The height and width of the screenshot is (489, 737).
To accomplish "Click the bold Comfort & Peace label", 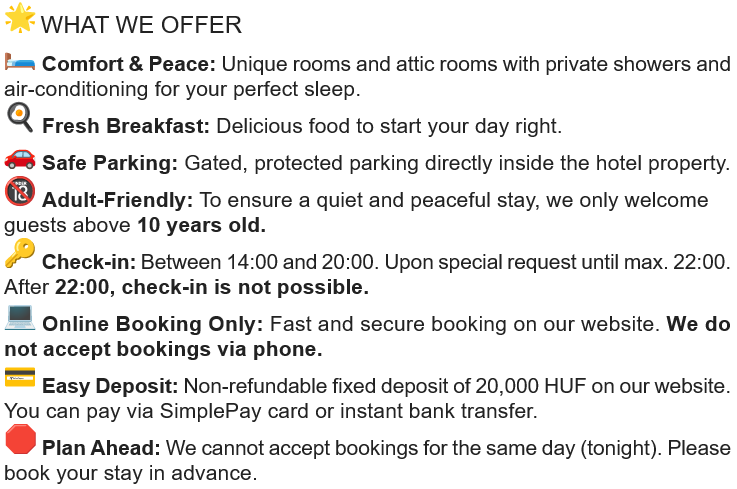I will pyautogui.click(x=129, y=64).
